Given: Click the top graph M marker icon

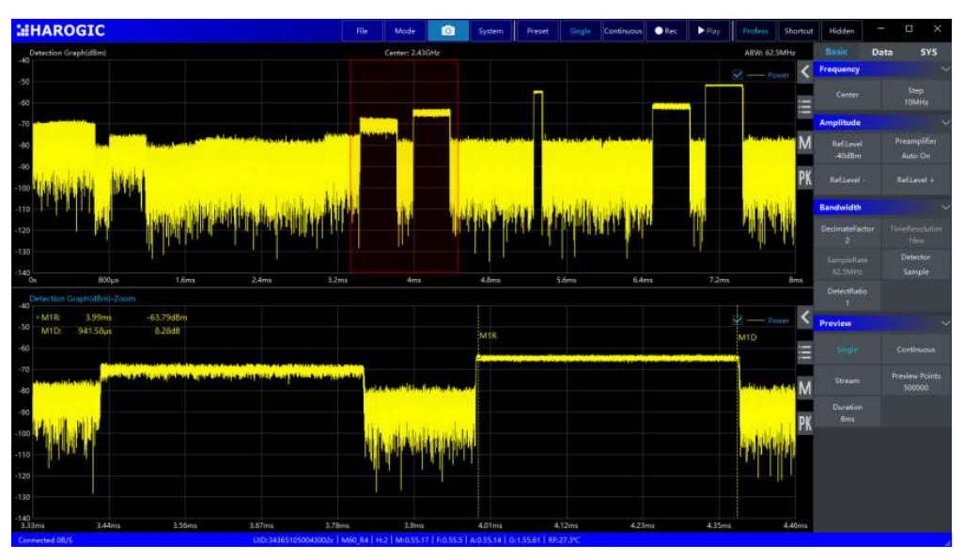Looking at the screenshot, I should [805, 143].
